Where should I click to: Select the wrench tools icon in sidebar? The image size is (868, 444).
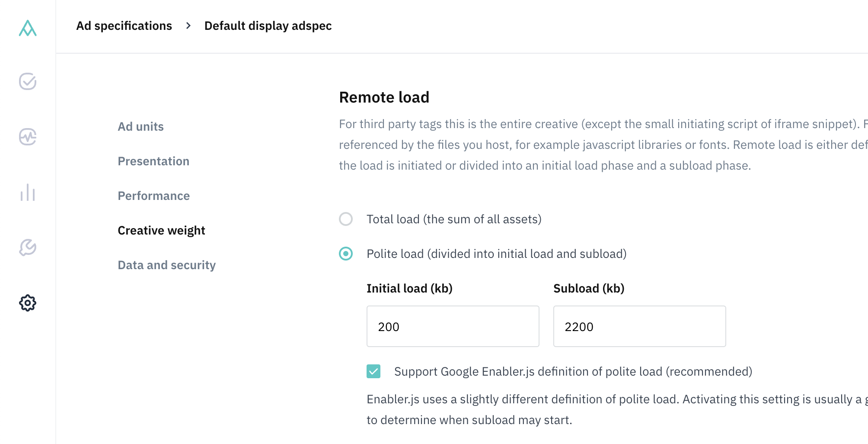27,248
